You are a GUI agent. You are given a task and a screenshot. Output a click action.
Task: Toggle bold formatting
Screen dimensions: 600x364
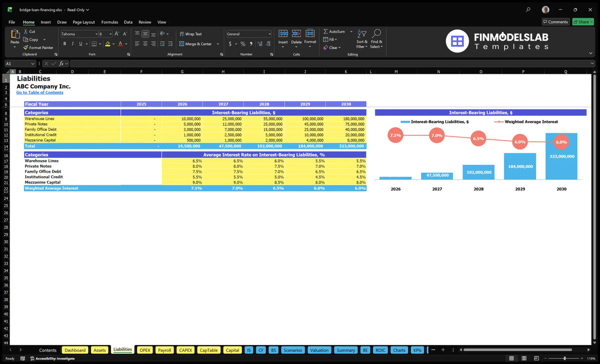[65, 44]
